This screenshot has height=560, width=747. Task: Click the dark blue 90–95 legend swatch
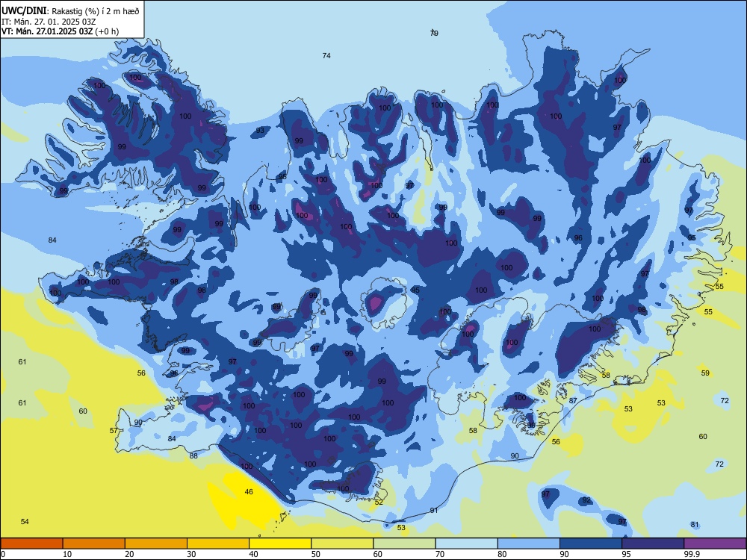pyautogui.click(x=591, y=544)
